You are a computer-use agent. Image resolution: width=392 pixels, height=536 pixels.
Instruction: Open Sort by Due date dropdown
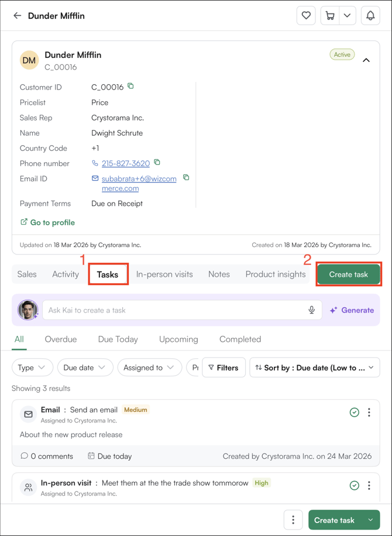click(x=315, y=367)
